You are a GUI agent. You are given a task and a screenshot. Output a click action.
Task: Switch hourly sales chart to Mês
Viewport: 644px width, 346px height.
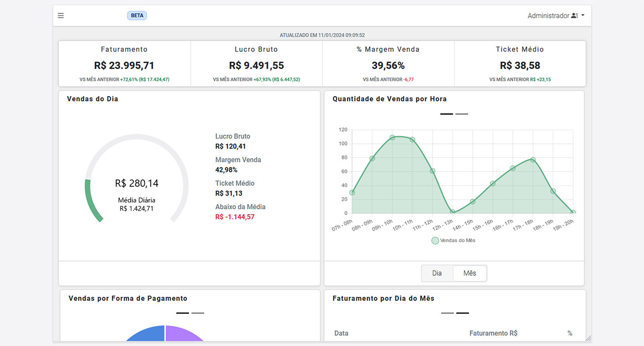coord(470,273)
